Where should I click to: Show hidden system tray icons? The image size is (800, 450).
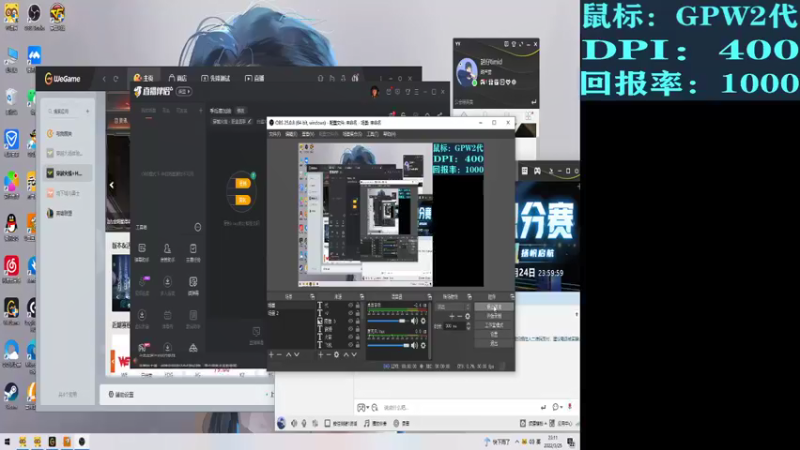(x=516, y=442)
